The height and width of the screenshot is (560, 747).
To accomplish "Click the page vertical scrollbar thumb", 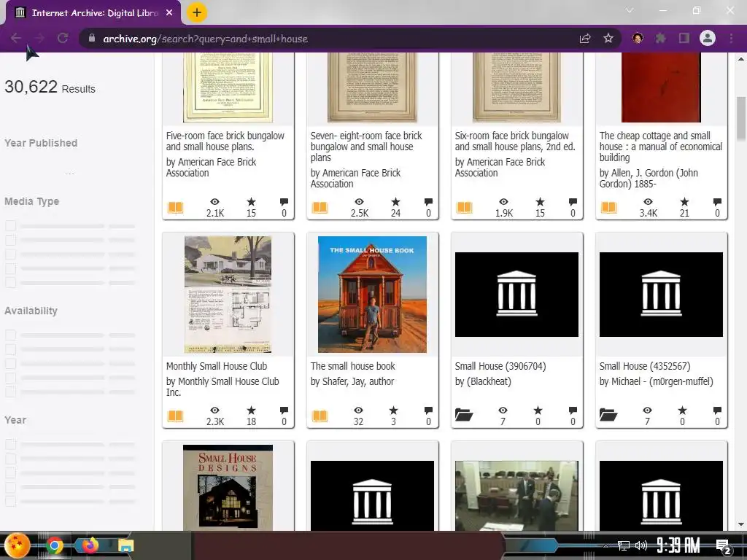I will pos(741,119).
